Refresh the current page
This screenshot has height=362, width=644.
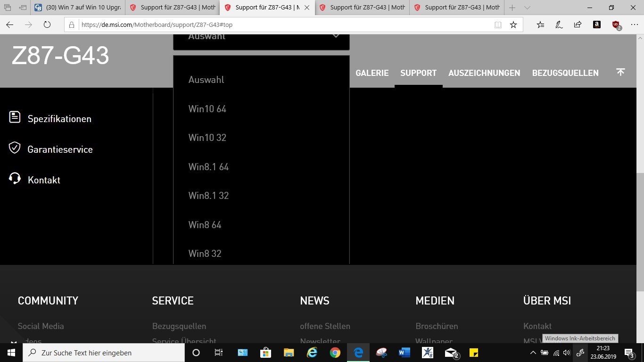47,25
